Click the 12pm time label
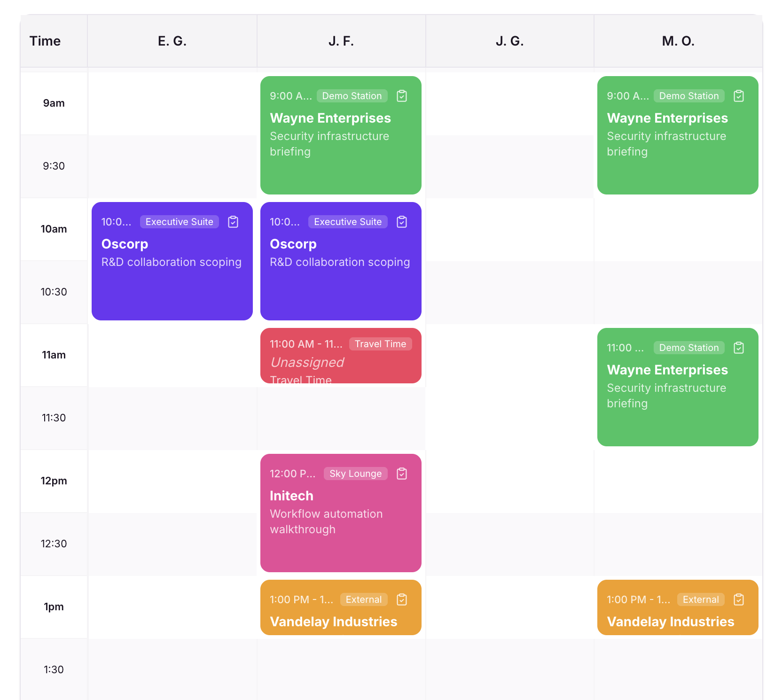The image size is (782, 700). (x=54, y=481)
